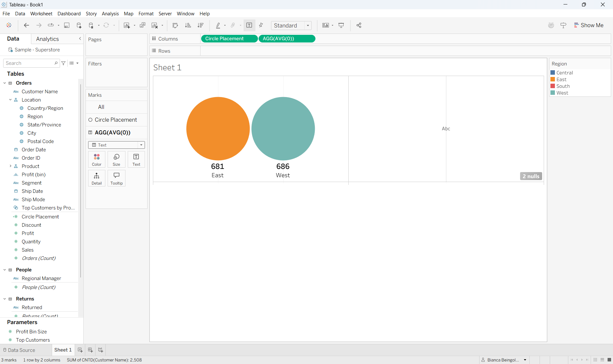Open the Analysis menu

tap(110, 13)
